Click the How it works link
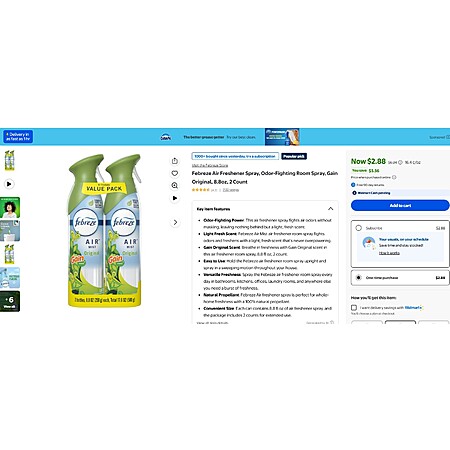Image resolution: width=450 pixels, height=450 pixels. [x=389, y=253]
